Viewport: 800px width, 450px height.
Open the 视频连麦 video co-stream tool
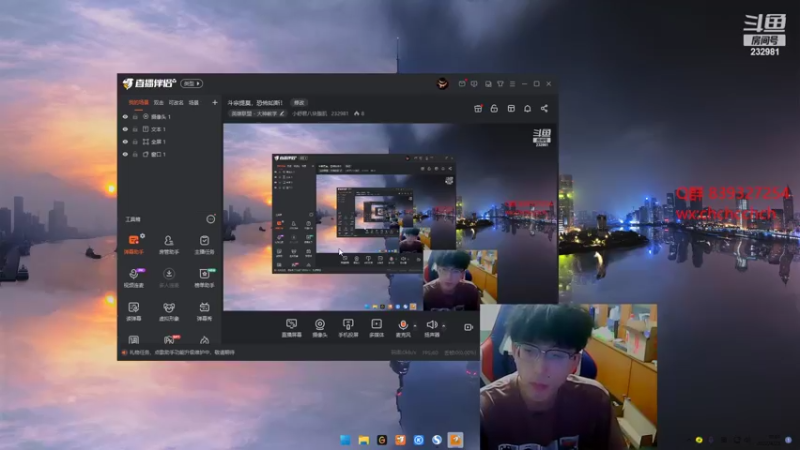click(x=134, y=278)
